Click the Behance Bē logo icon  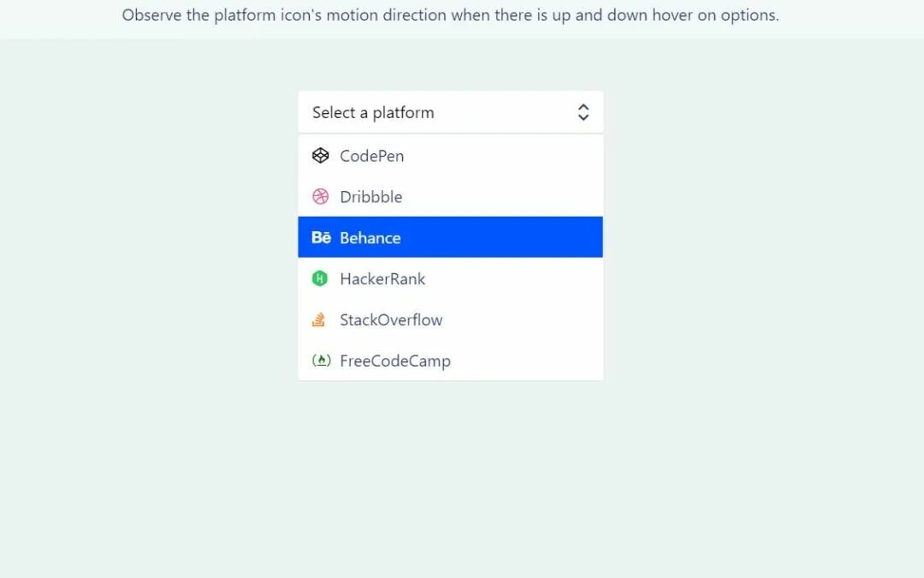pos(321,238)
